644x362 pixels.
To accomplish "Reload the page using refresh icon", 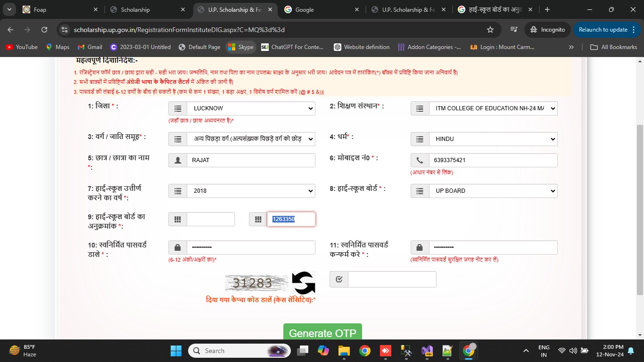I will pyautogui.click(x=44, y=30).
